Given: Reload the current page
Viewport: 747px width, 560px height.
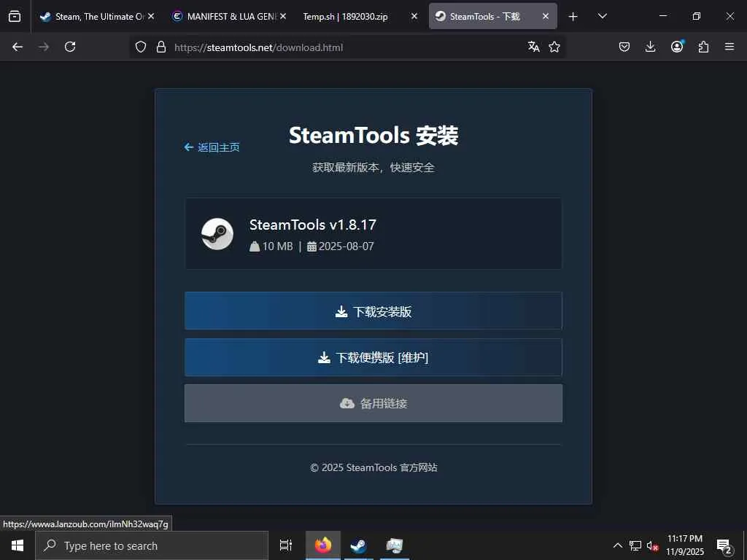Looking at the screenshot, I should (x=70, y=47).
